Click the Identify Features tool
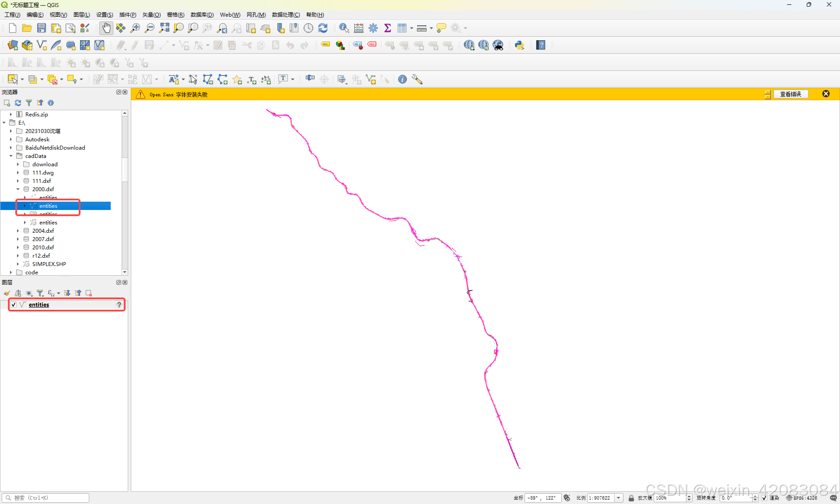 click(344, 28)
